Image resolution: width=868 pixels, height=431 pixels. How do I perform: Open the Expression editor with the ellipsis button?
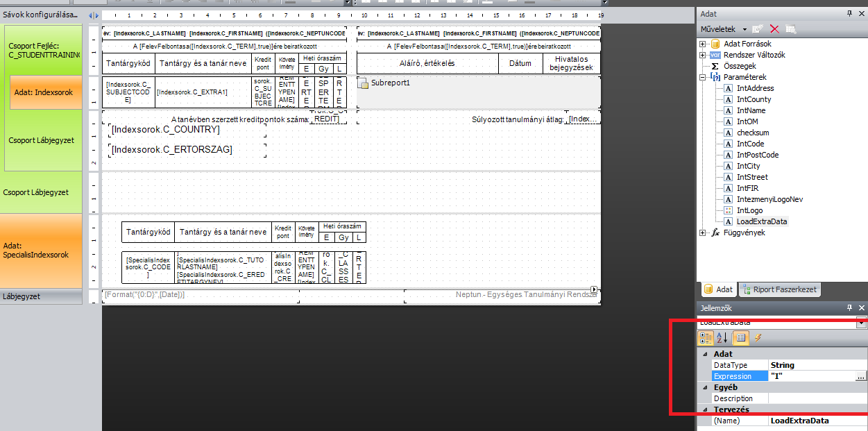(860, 376)
